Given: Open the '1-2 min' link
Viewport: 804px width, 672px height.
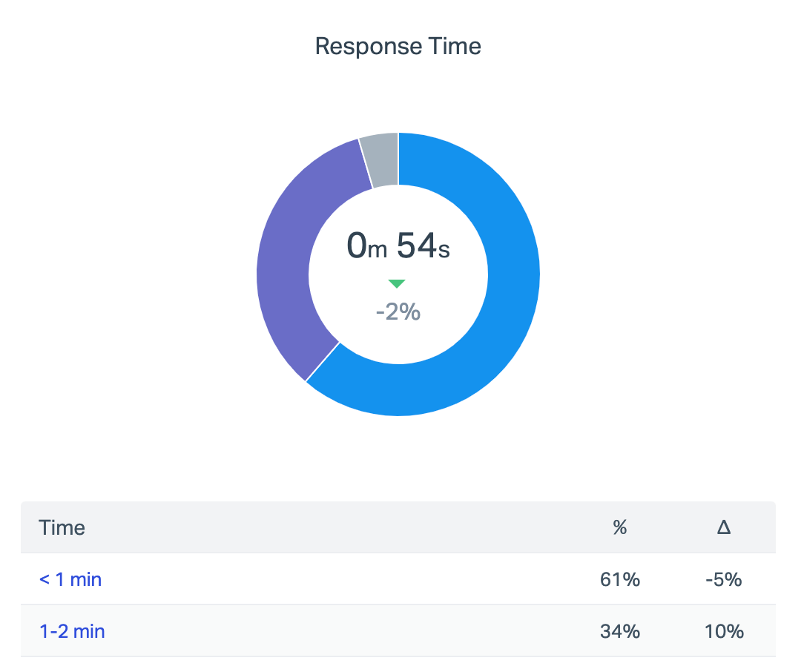Looking at the screenshot, I should pyautogui.click(x=72, y=631).
